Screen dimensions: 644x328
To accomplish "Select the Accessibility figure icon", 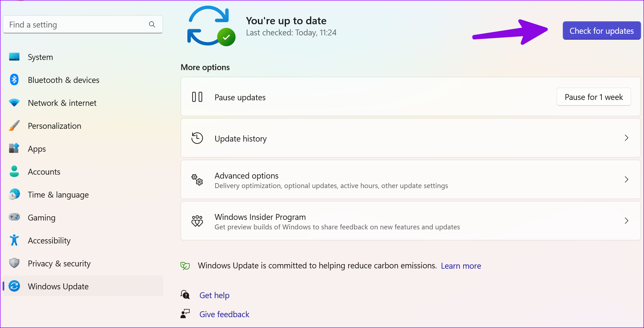I will coord(14,240).
